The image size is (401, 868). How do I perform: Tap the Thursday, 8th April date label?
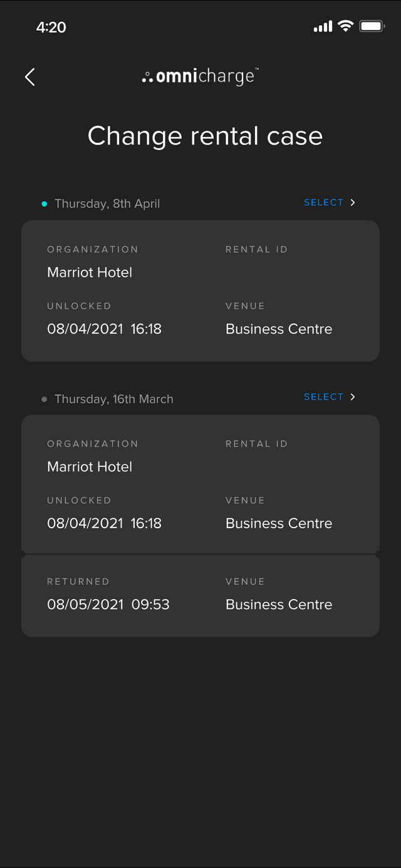tap(107, 204)
